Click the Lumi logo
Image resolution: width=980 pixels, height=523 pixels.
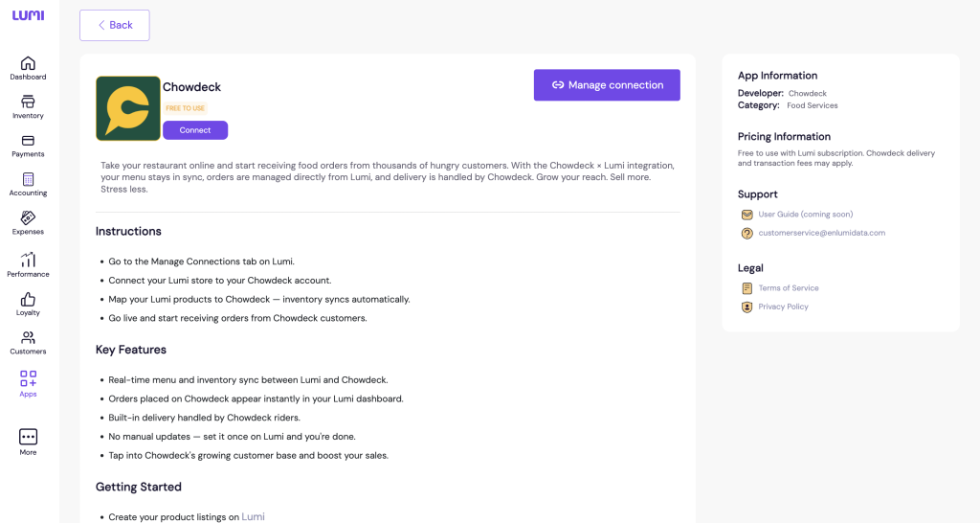pyautogui.click(x=28, y=15)
